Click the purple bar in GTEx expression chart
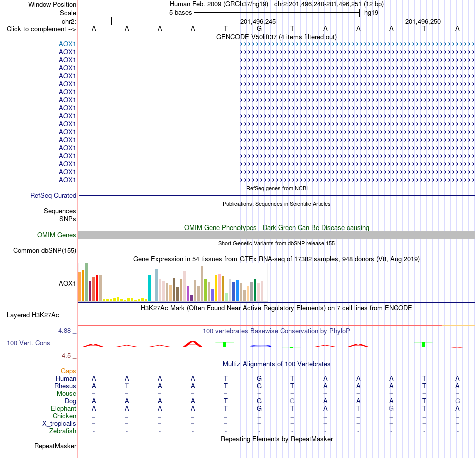This screenshot has width=476, height=458. pyautogui.click(x=188, y=294)
